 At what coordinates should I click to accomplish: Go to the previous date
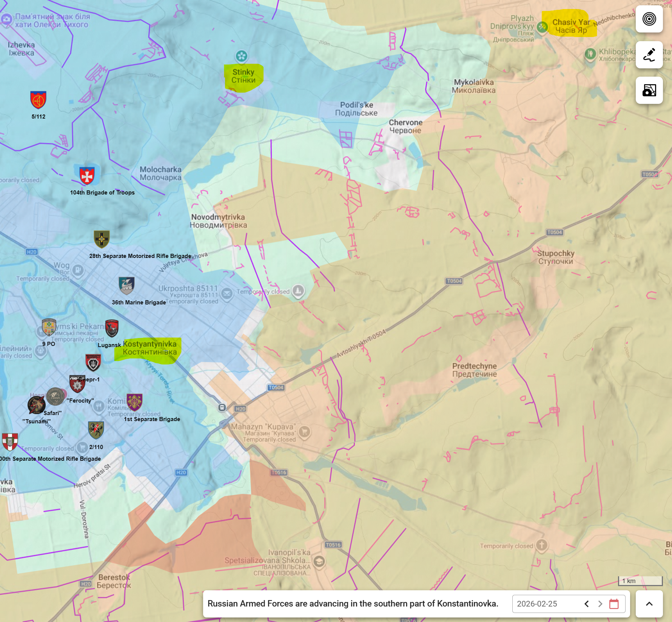[587, 604]
